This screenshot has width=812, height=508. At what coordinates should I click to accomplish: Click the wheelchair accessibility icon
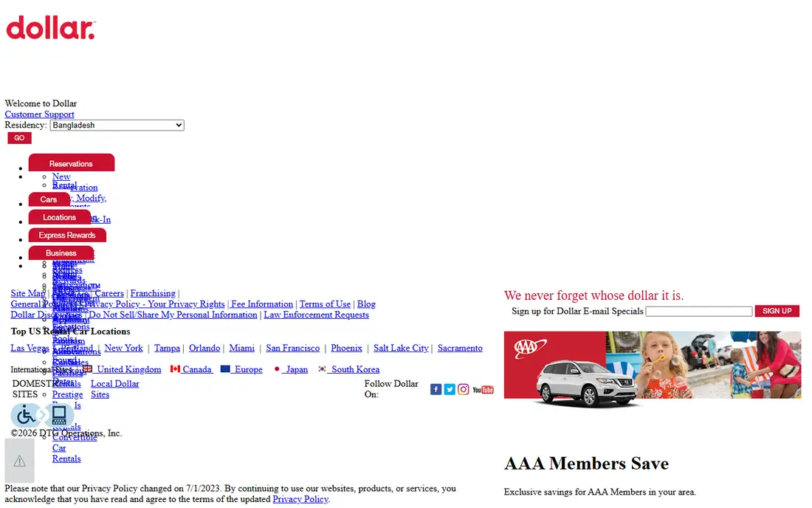coord(25,415)
